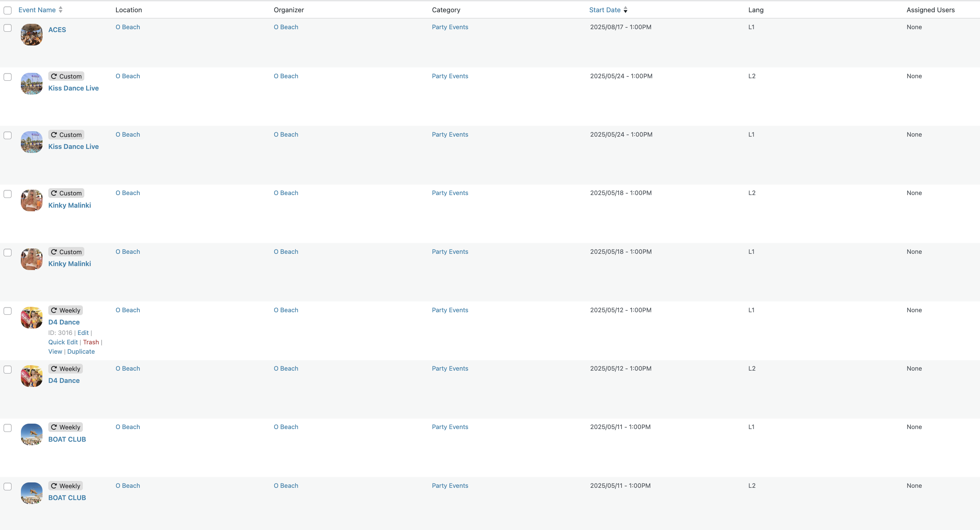Viewport: 980px width, 530px height.
Task: Choose Duplicate under D4 Dance
Action: coord(81,352)
